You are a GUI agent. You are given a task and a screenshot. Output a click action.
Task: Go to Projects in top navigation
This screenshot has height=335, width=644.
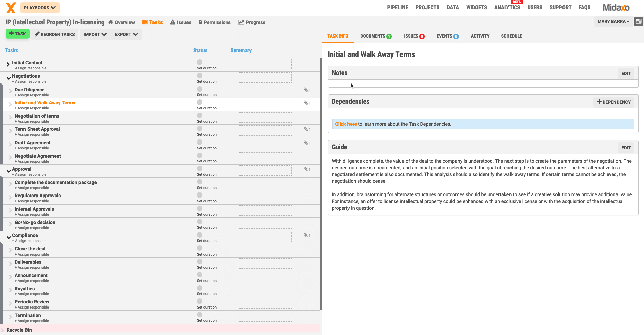427,8
